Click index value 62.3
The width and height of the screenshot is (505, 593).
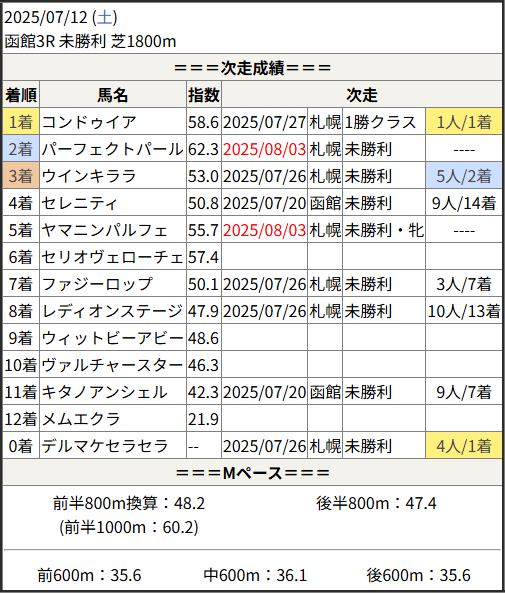tap(204, 149)
